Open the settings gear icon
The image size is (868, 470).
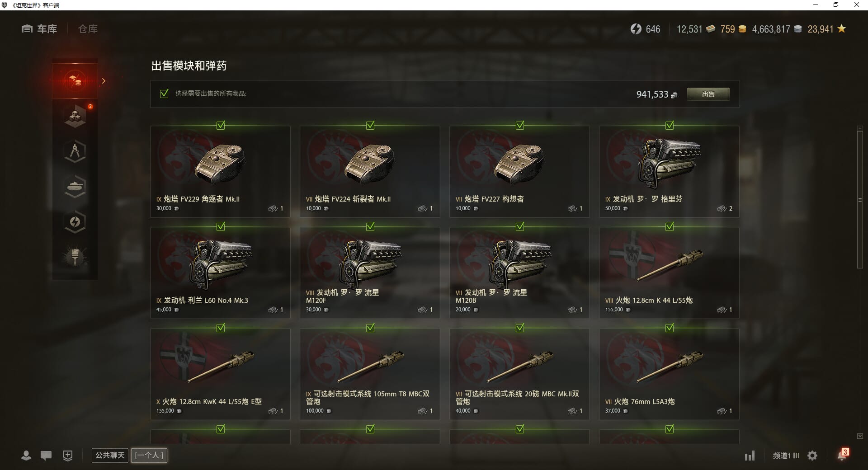tap(812, 456)
